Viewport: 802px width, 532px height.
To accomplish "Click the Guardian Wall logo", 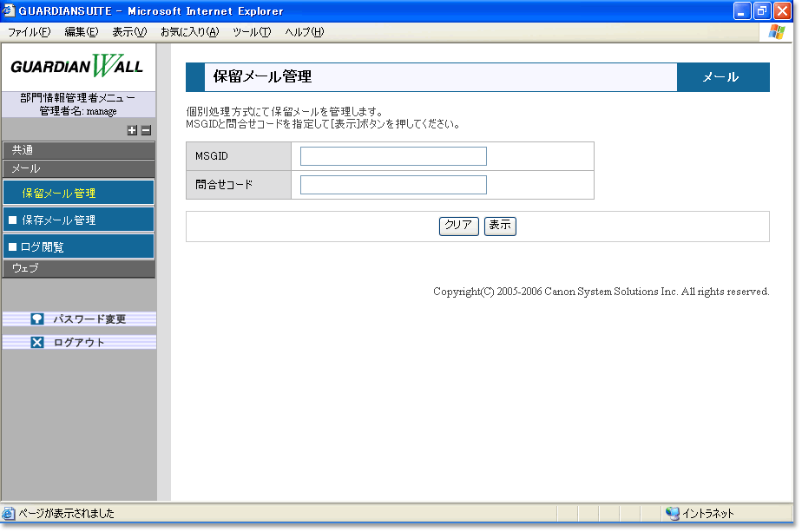I will 77,67.
